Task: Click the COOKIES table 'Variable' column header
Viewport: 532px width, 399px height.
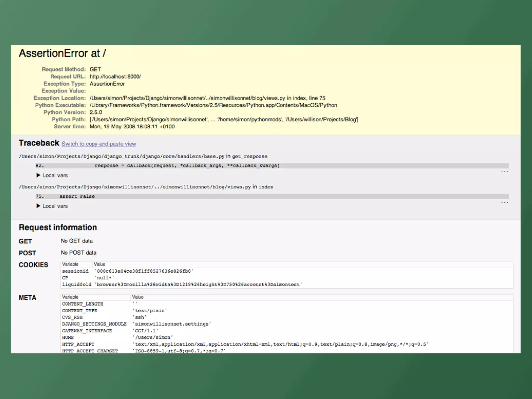Action: 70,264
